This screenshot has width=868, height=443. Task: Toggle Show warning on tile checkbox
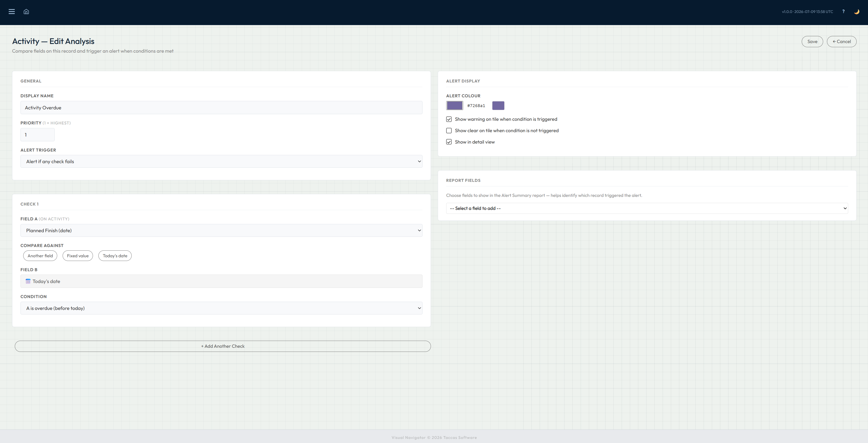tap(449, 119)
